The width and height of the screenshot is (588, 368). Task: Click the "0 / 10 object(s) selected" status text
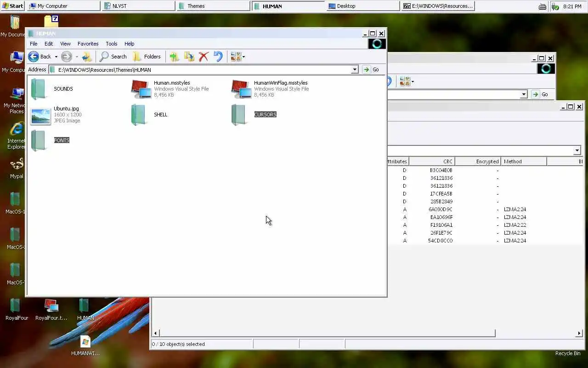coord(178,344)
